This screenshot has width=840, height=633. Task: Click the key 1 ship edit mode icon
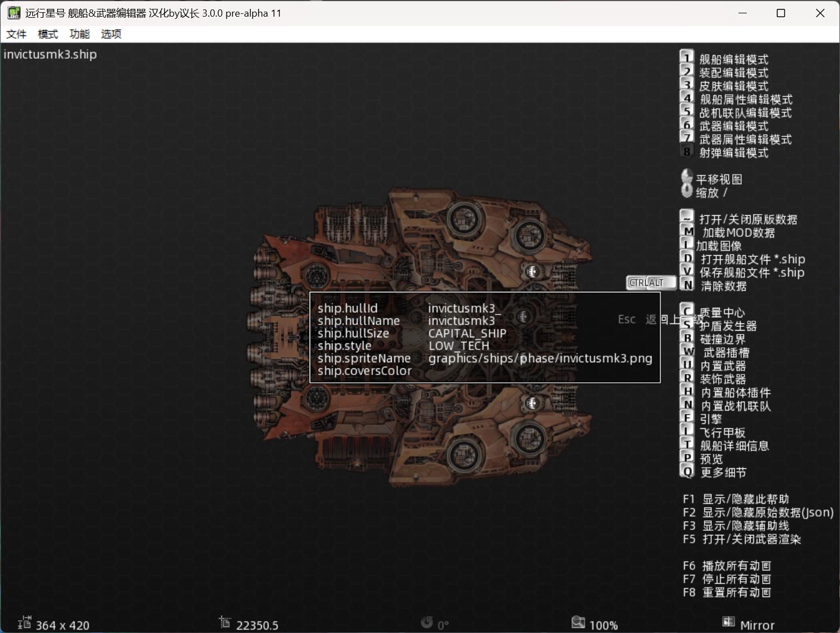687,58
